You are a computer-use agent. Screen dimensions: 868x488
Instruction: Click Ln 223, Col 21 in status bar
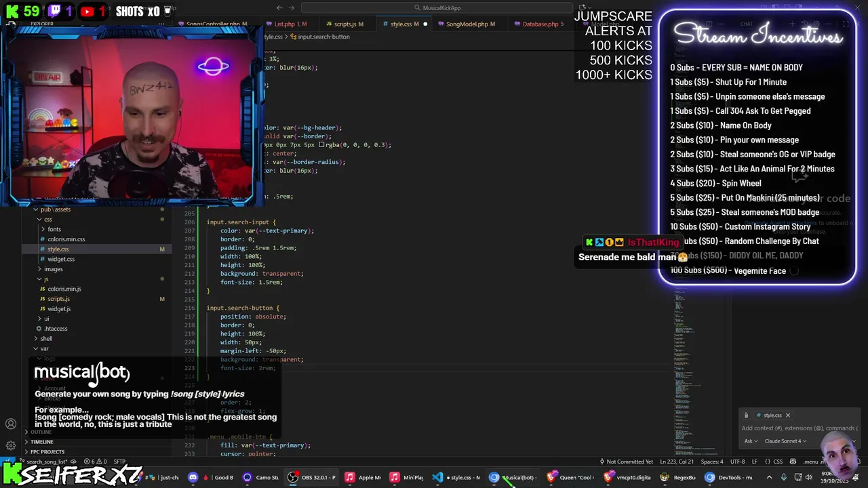pyautogui.click(x=677, y=462)
